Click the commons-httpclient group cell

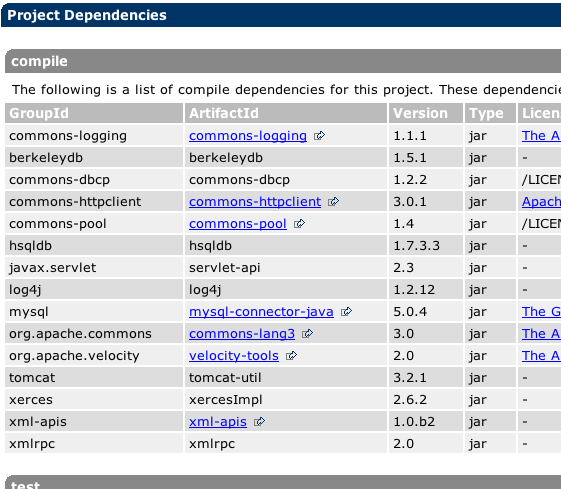[x=94, y=202]
